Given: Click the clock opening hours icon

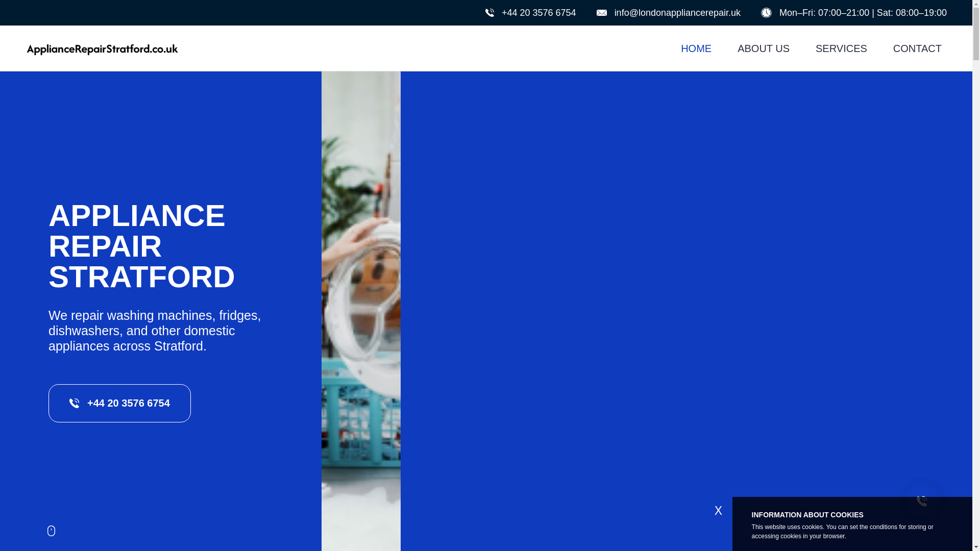Looking at the screenshot, I should tap(766, 13).
